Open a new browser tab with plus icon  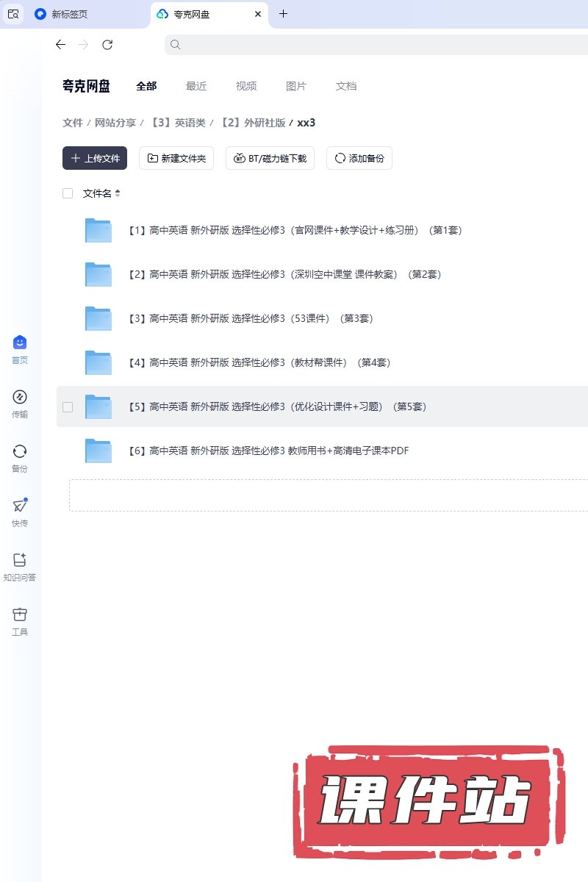pos(284,14)
